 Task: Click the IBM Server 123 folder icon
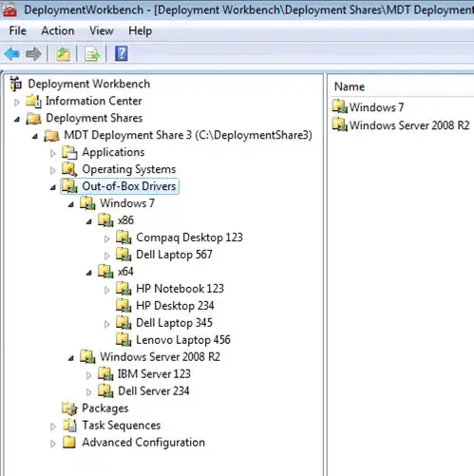point(105,374)
